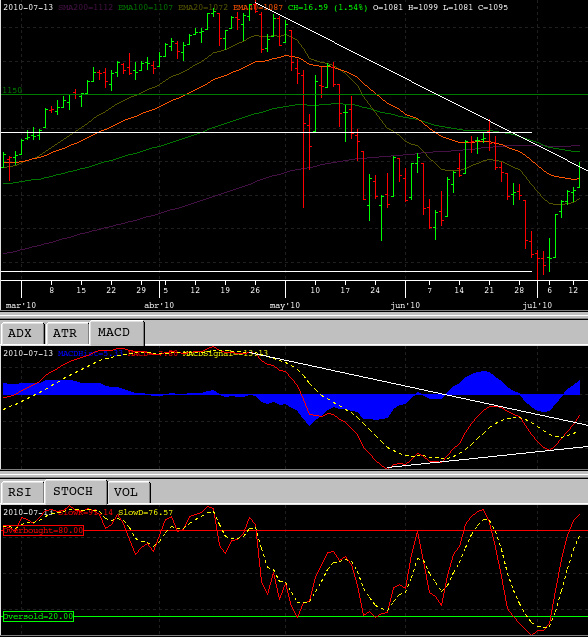The height and width of the screenshot is (637, 588).
Task: Click the H=1099 high price value
Action: point(423,7)
